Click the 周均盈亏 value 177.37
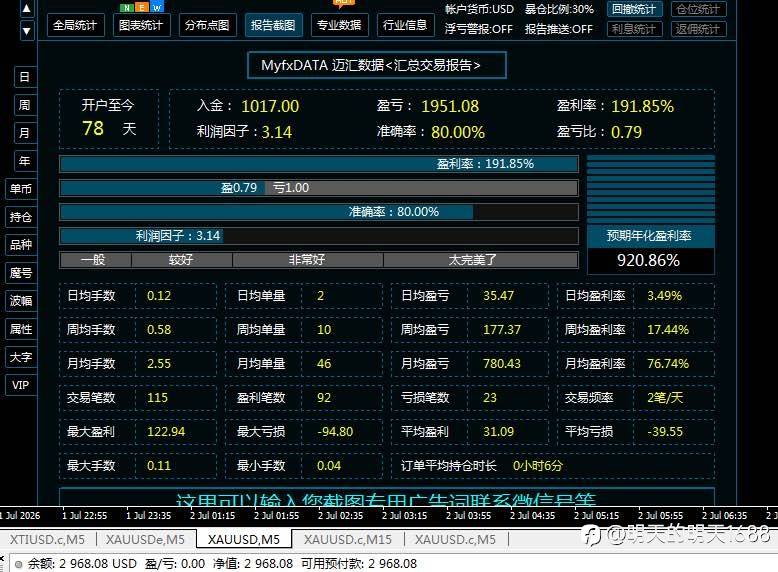Image resolution: width=778 pixels, height=572 pixels. coord(502,330)
